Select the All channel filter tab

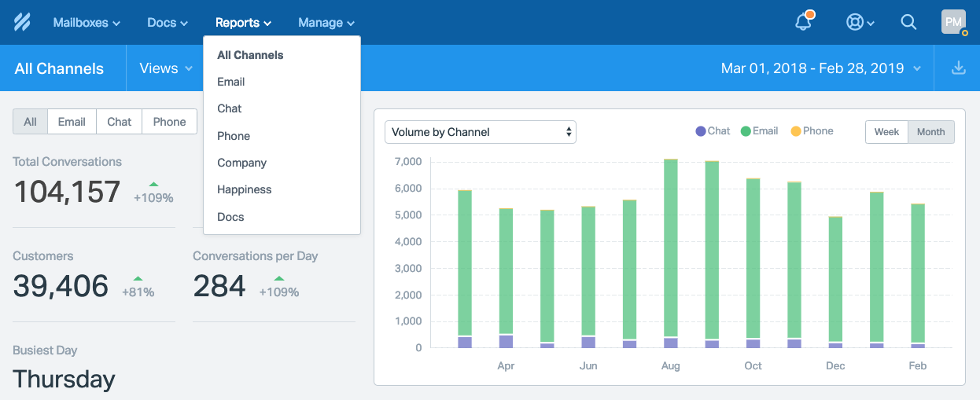(30, 122)
